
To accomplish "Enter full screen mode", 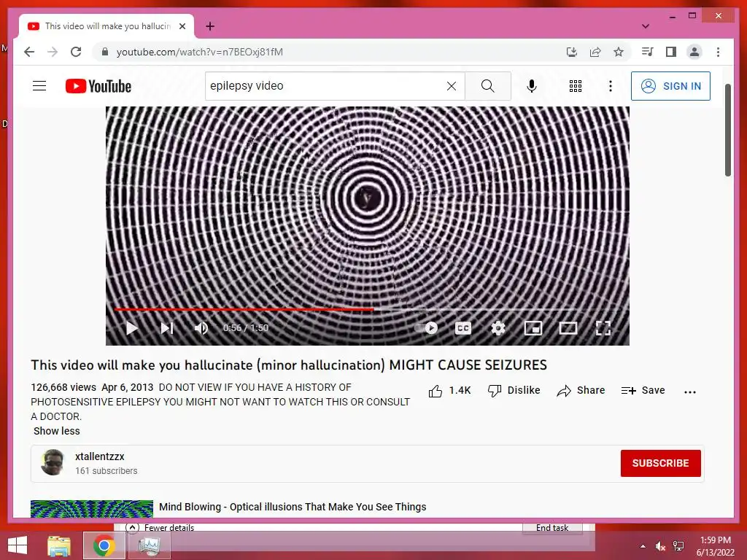I will point(603,327).
